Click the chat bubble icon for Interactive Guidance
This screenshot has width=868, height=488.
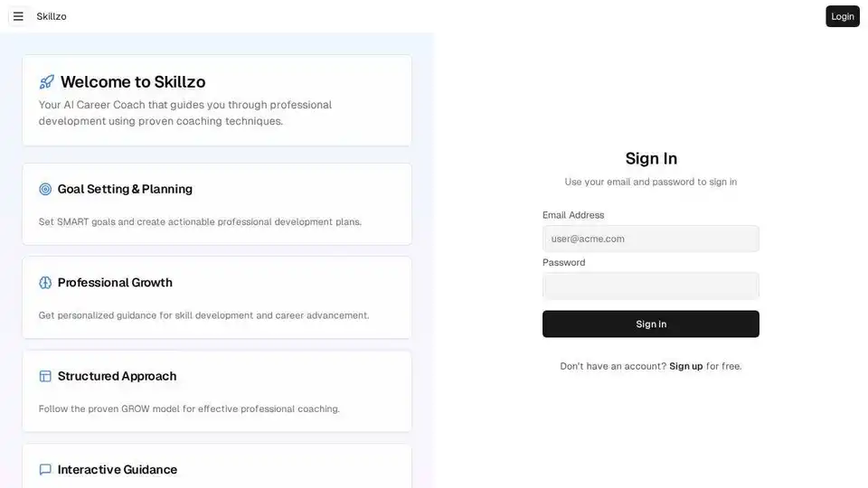(45, 470)
